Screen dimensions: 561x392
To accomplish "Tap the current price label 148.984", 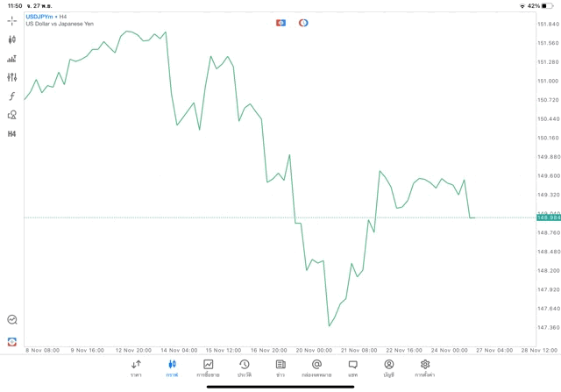I will pos(547,217).
